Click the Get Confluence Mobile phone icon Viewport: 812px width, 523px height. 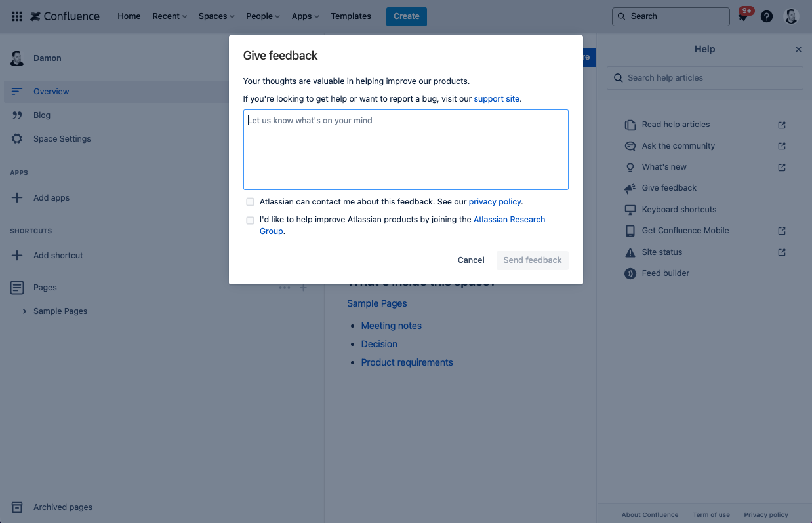tap(630, 231)
